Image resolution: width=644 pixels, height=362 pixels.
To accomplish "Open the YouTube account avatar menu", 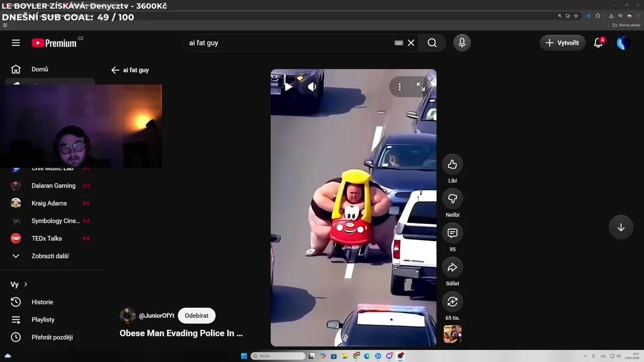I will click(623, 43).
